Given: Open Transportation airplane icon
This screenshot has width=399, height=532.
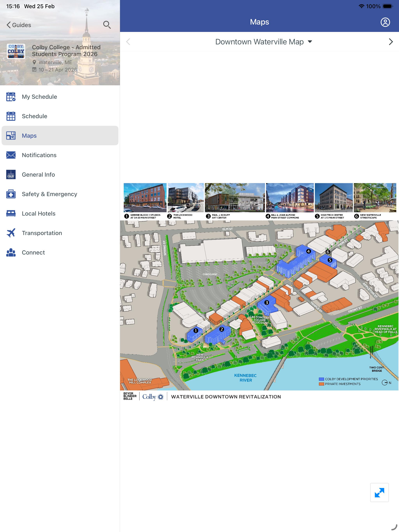Looking at the screenshot, I should [11, 233].
